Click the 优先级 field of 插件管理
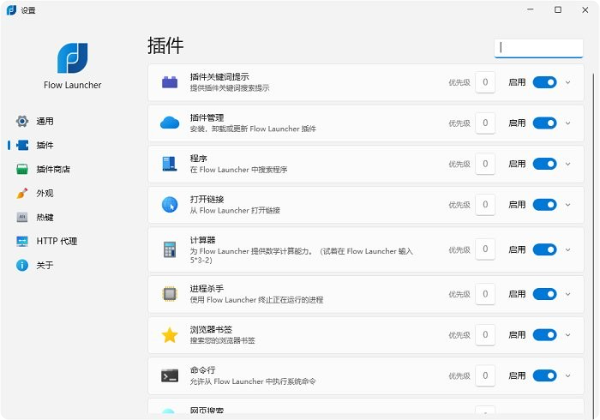This screenshot has height=420, width=600. pyautogui.click(x=485, y=123)
